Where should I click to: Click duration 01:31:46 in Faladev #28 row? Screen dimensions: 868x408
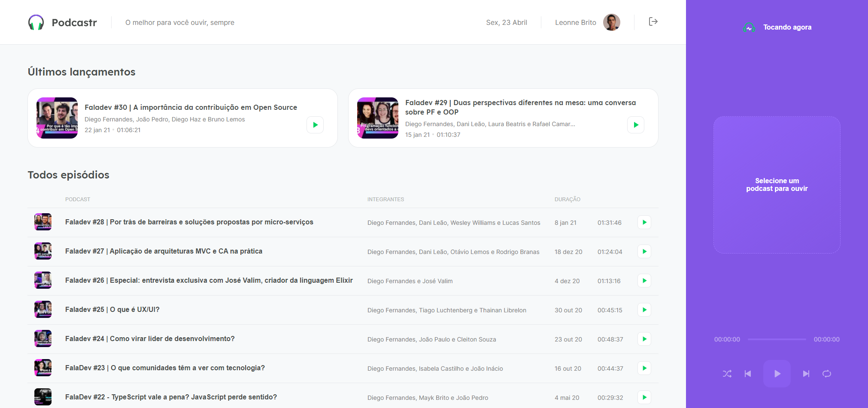pyautogui.click(x=610, y=223)
